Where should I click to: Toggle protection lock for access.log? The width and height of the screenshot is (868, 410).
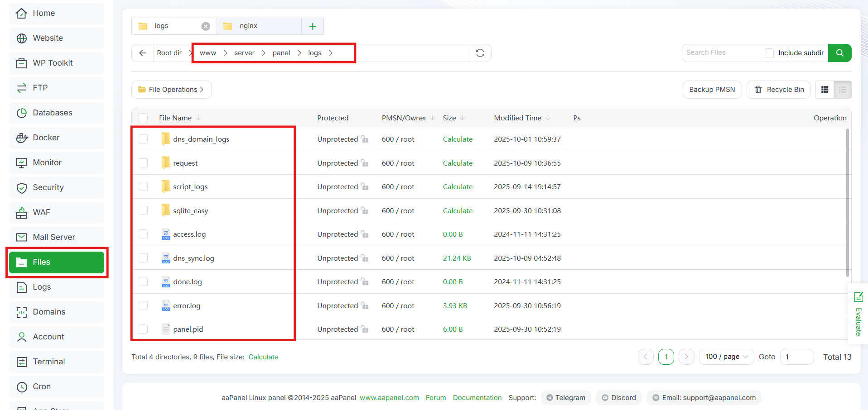click(x=365, y=234)
